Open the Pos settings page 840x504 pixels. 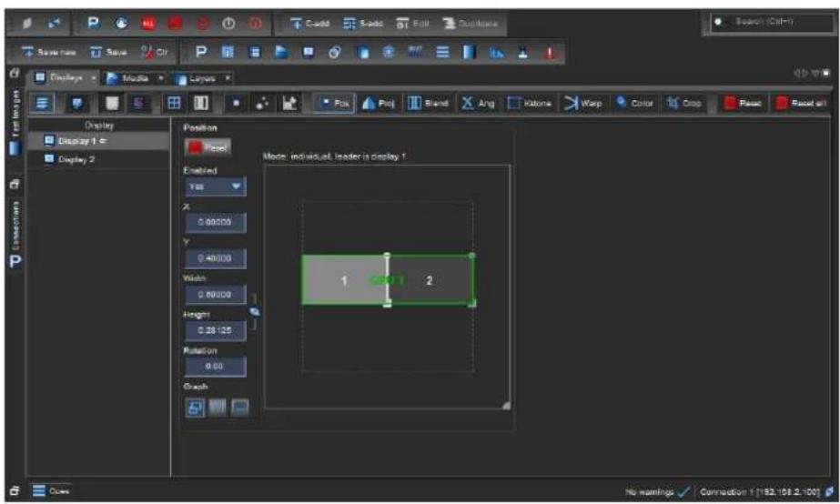(334, 103)
